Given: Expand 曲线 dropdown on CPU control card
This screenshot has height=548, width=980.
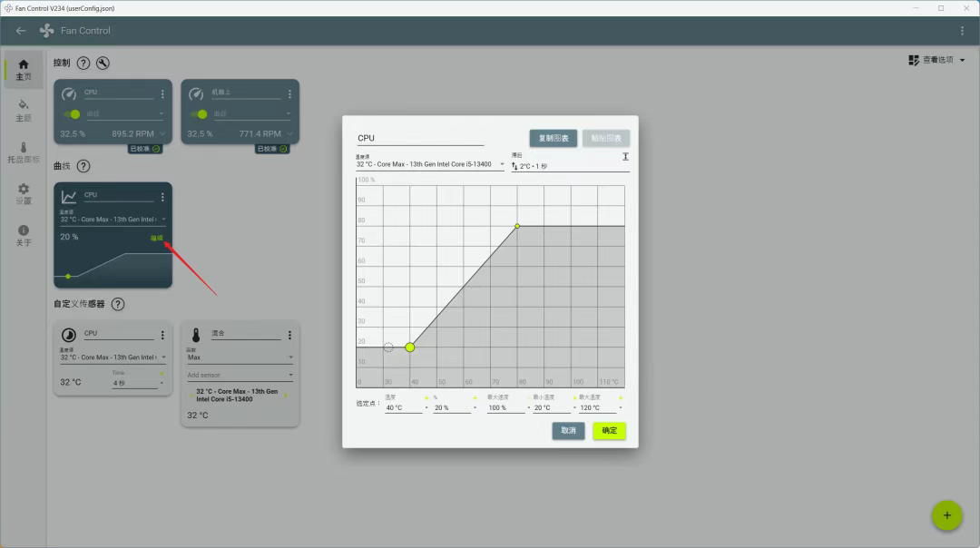Looking at the screenshot, I should 125,114.
